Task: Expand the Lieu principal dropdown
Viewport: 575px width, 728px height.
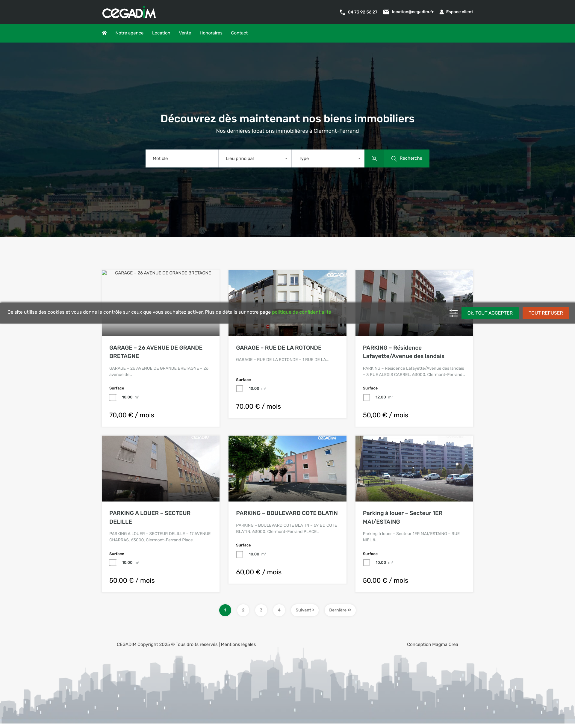Action: tap(255, 158)
